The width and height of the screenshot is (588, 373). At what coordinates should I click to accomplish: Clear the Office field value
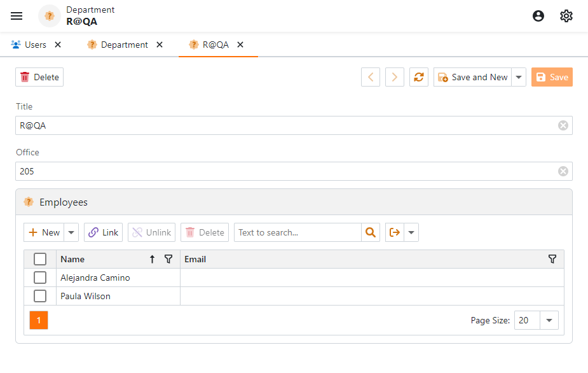pos(563,171)
